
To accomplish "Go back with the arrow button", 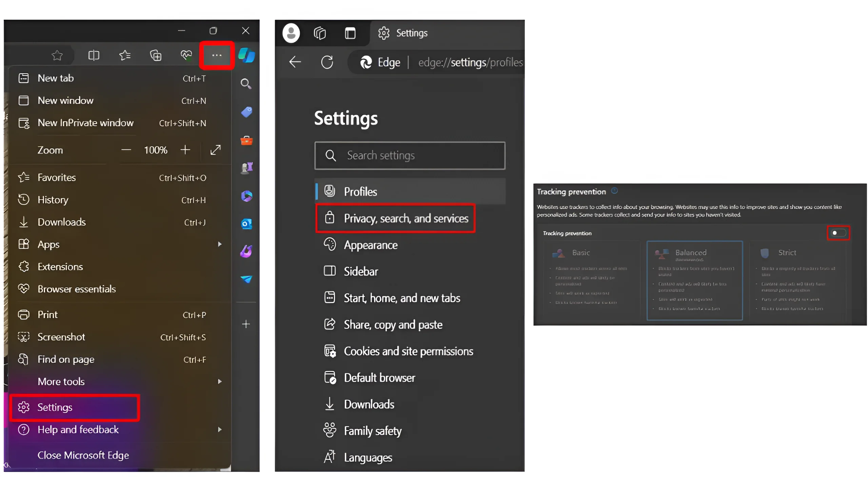I will pos(295,62).
